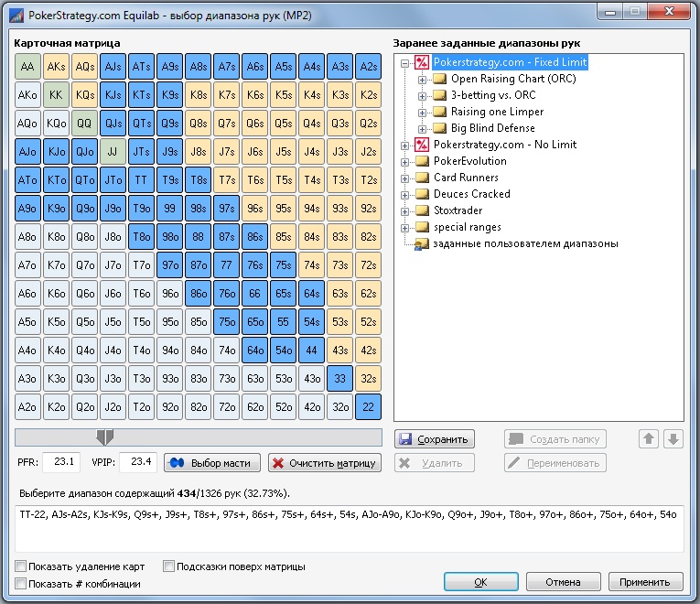Viewport: 700px width, 604px height.
Task: Expand the Card Runners node
Action: [x=404, y=179]
